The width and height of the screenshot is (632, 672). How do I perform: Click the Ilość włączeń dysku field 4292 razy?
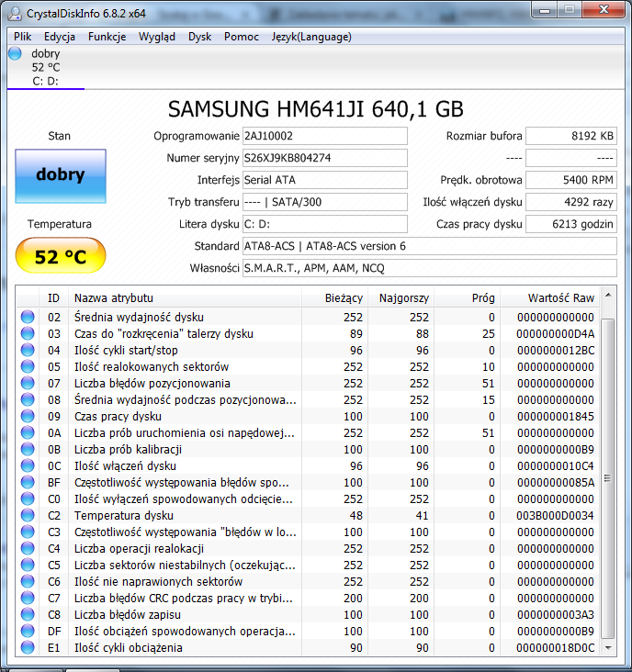[571, 202]
